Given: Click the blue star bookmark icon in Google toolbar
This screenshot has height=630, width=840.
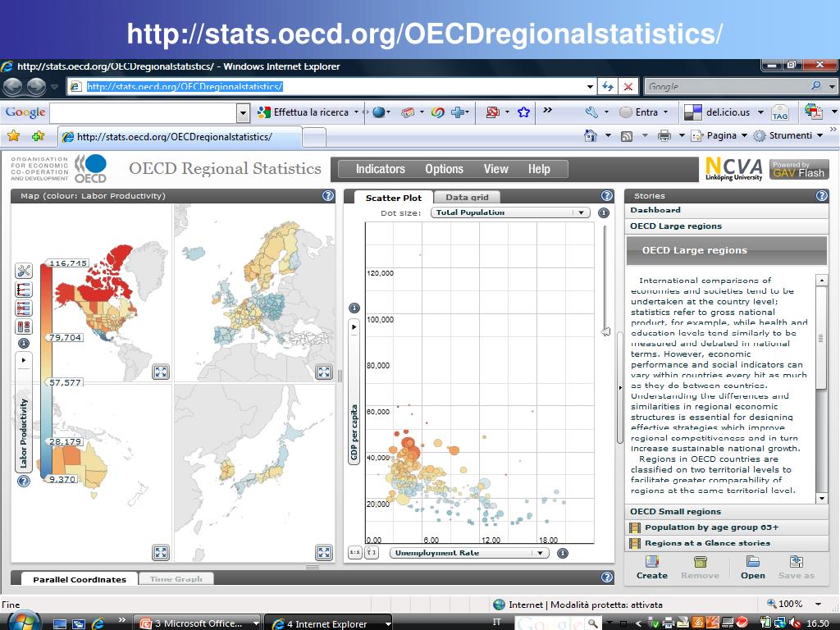Looking at the screenshot, I should (523, 112).
